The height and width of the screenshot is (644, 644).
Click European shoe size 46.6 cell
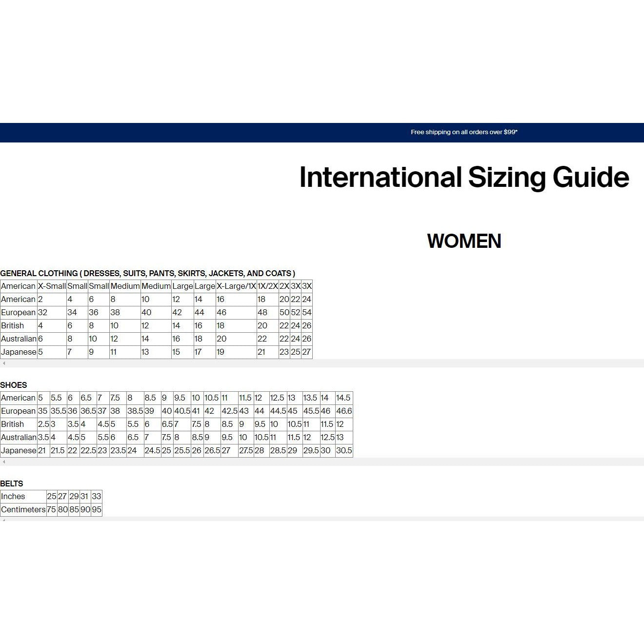pyautogui.click(x=344, y=411)
